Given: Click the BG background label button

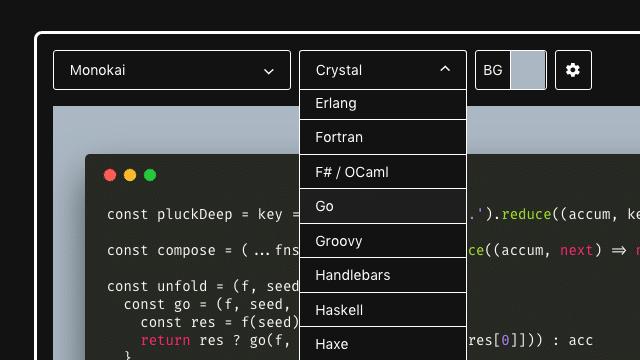Looking at the screenshot, I should click(x=493, y=70).
